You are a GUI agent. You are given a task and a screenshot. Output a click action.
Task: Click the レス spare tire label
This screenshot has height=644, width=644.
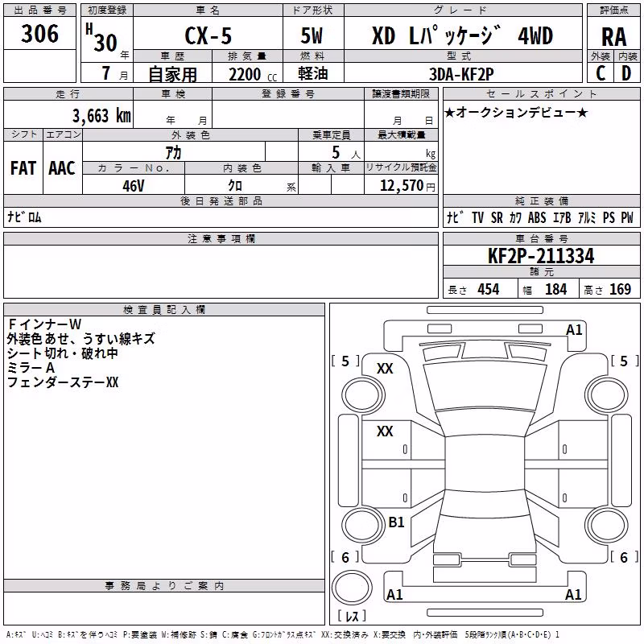(352, 616)
